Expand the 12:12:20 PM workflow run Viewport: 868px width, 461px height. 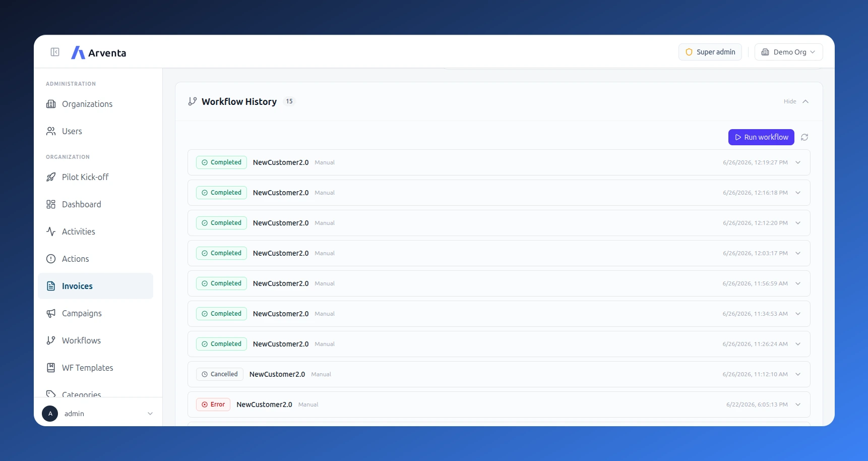(798, 223)
